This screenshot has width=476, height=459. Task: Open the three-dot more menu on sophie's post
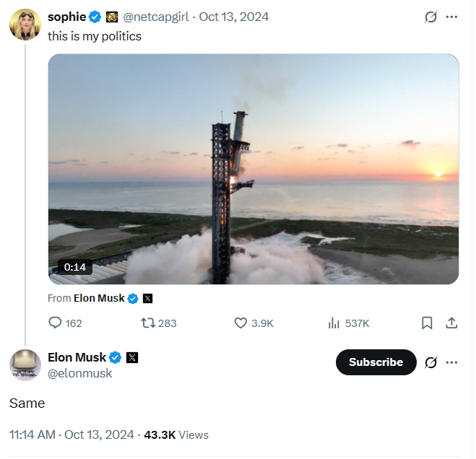(x=452, y=17)
